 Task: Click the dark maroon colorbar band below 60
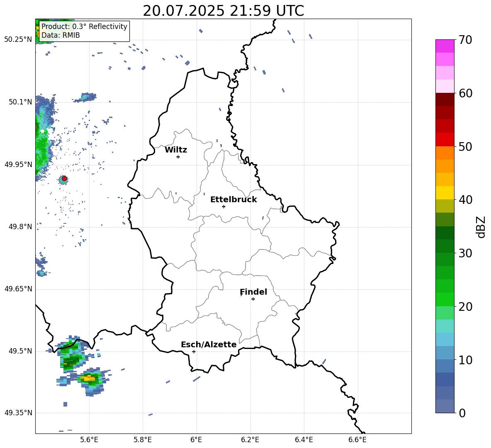pyautogui.click(x=445, y=99)
